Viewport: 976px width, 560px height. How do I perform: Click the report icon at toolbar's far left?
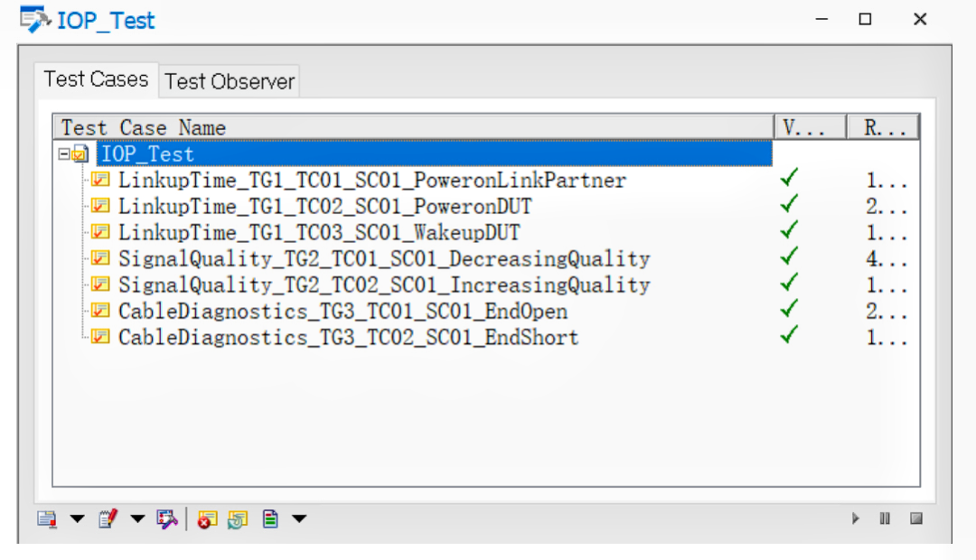pos(48,519)
